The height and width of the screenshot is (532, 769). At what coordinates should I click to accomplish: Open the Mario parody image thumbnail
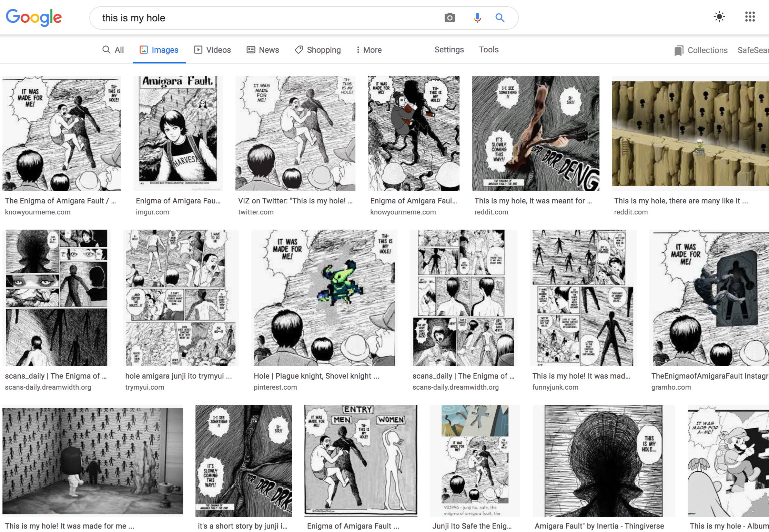(728, 461)
